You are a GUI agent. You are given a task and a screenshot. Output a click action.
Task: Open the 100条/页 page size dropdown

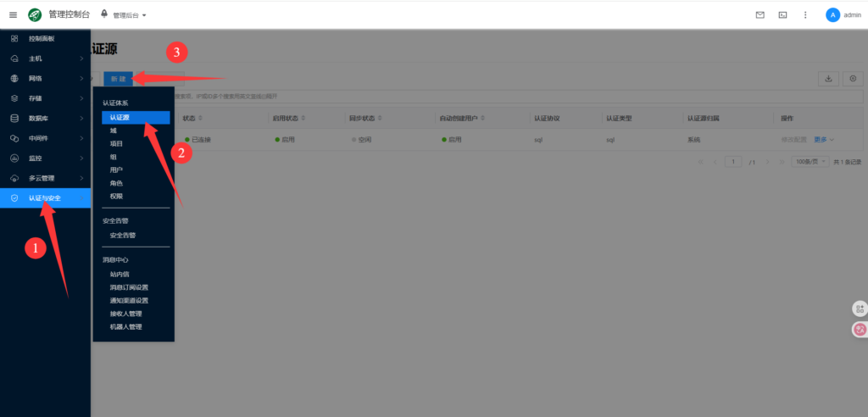[x=809, y=161]
